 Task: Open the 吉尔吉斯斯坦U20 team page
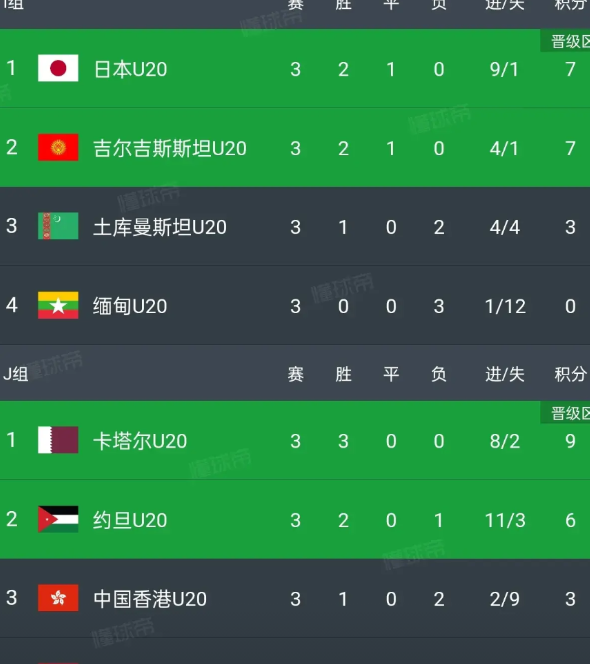(x=170, y=148)
